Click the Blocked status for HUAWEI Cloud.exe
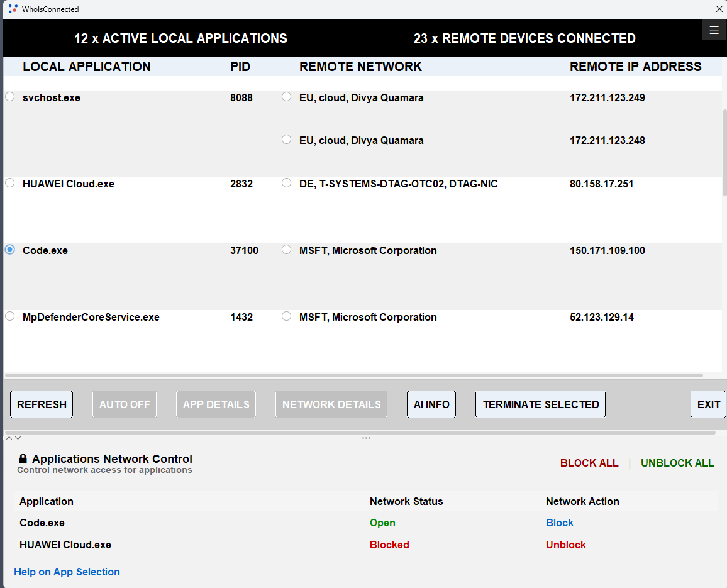The image size is (727, 588). pyautogui.click(x=389, y=545)
